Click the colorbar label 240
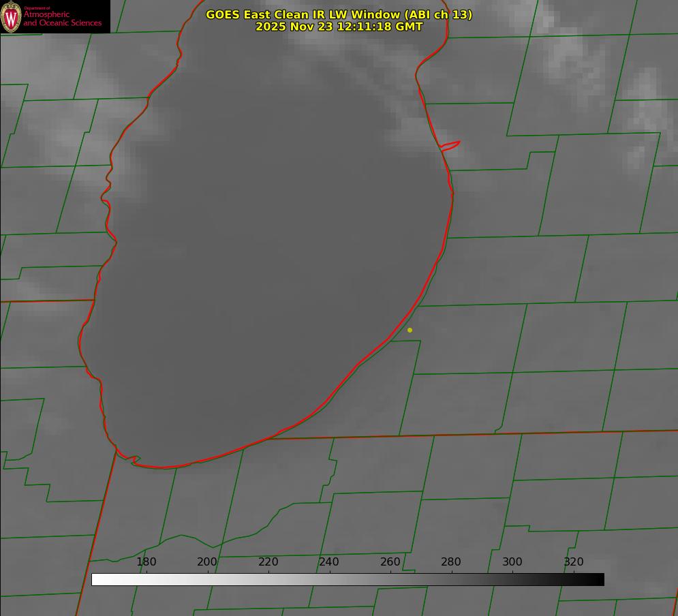This screenshot has width=678, height=616. [329, 561]
